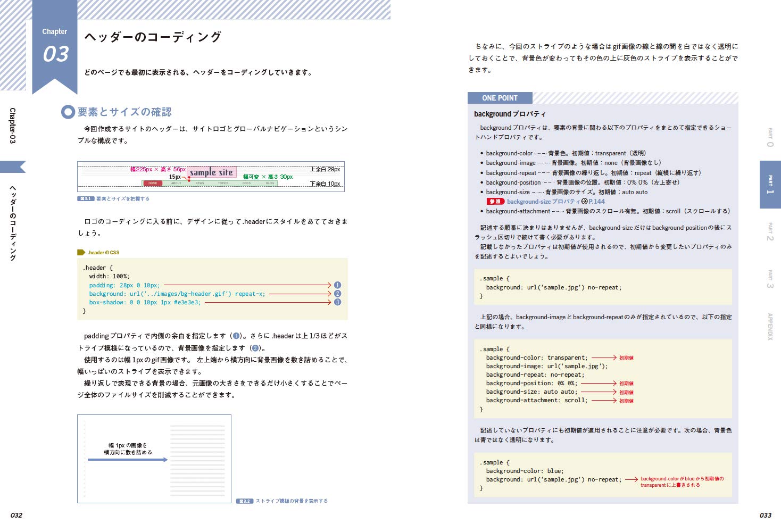Click the 要素とサイズの確認 section heading
The height and width of the screenshot is (532, 781).
124,112
